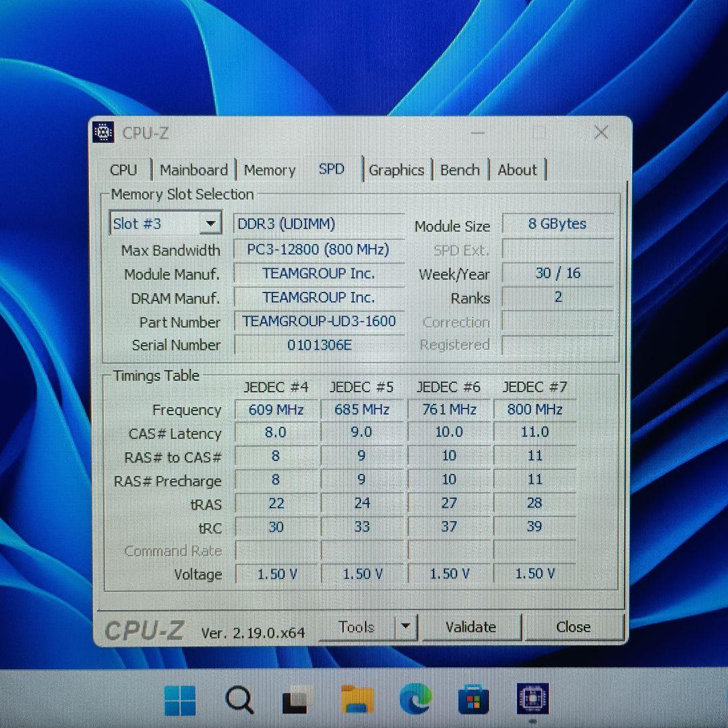Click the 800 MHz frequency cell

coord(535,410)
